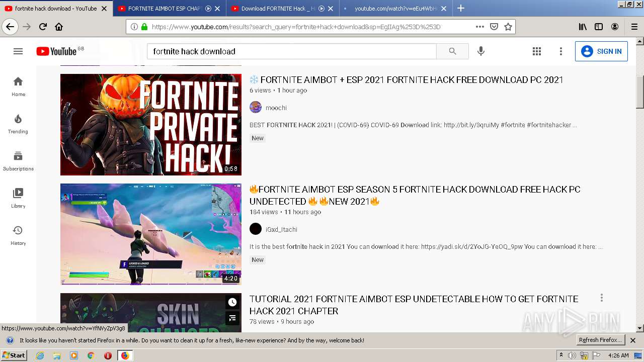Open the Season 5 gameplay video thumbnail
The width and height of the screenshot is (644, 362).
pos(151,234)
